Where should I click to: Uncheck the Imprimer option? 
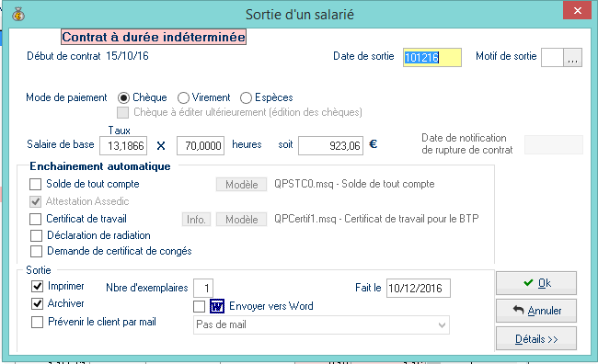click(x=37, y=286)
